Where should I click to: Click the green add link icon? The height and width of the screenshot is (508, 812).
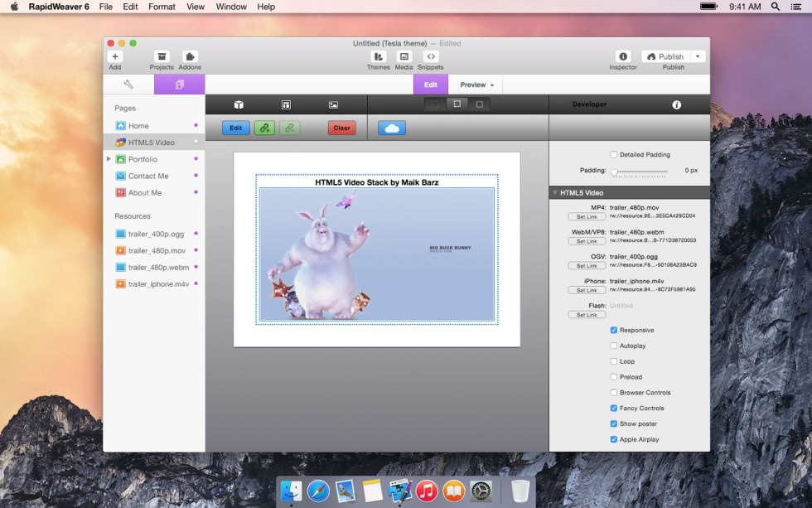tap(264, 128)
